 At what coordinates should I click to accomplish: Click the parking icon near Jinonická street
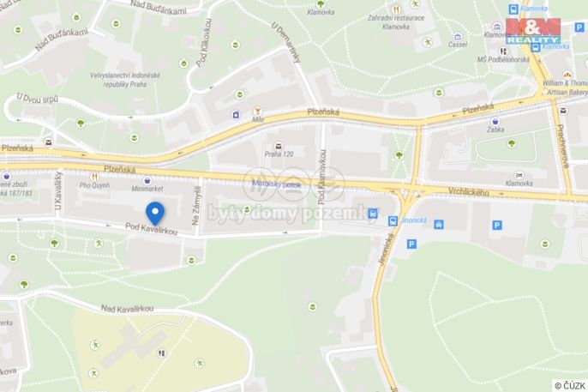point(411,244)
